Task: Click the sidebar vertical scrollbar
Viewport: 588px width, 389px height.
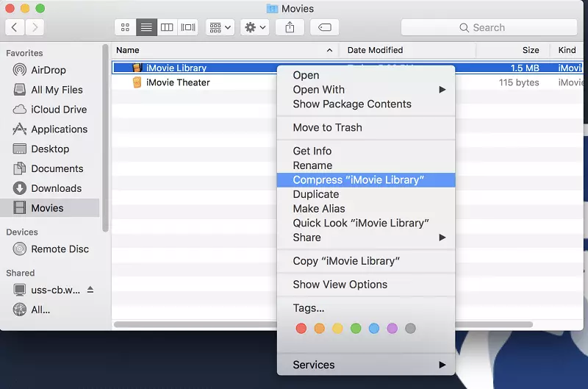Action: 105,138
